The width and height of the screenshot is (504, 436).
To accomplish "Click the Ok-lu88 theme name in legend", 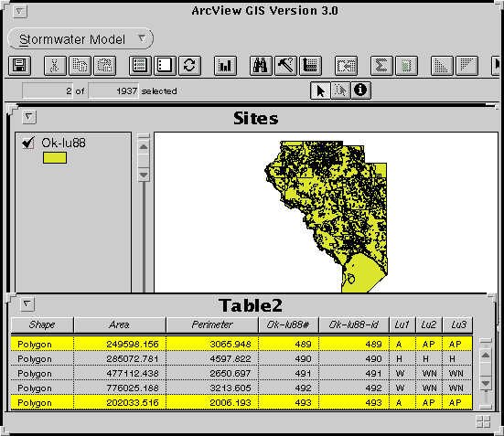I will 64,143.
